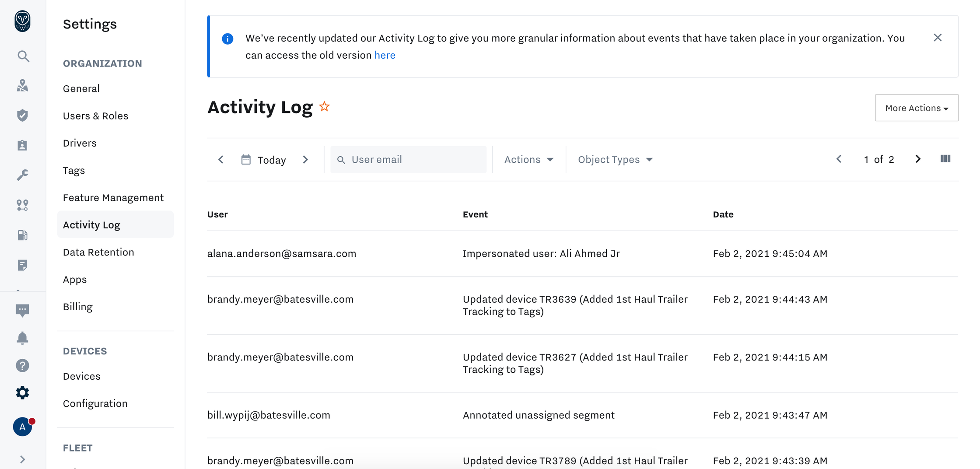Open Data Retention settings

tap(98, 252)
